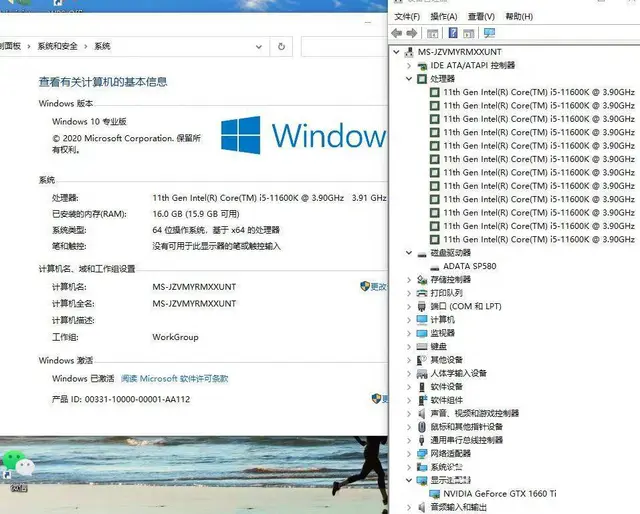The width and height of the screenshot is (640, 514).
Task: Click the 声音、视频和游戏控制器 speaker icon
Action: click(422, 414)
